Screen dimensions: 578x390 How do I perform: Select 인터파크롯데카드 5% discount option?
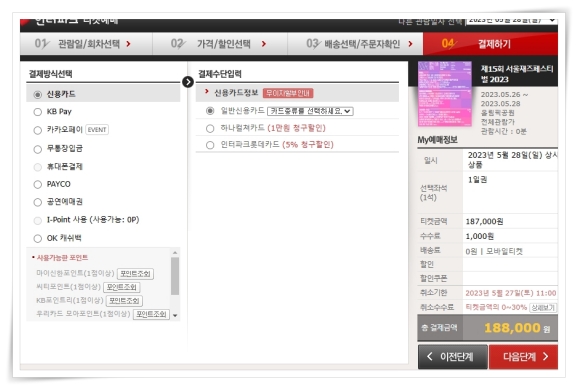(210, 145)
